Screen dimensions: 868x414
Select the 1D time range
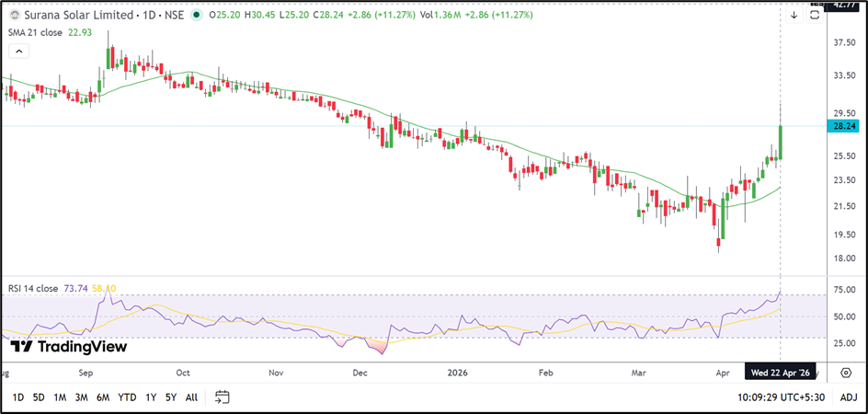[17, 397]
